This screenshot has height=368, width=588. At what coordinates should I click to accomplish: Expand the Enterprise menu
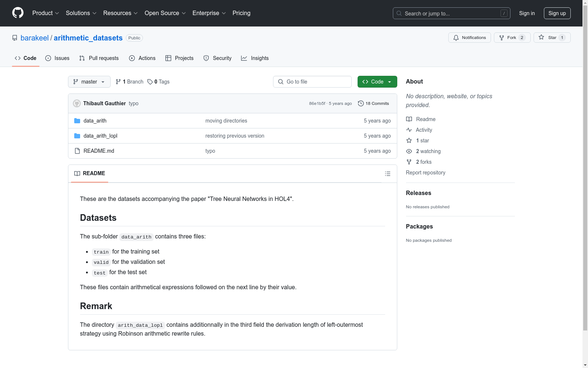point(209,13)
